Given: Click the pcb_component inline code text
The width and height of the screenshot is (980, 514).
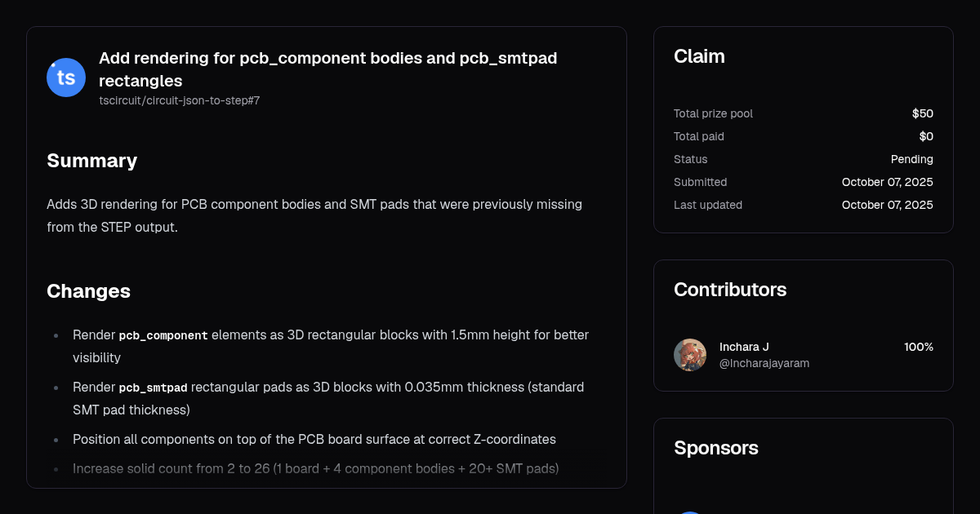Looking at the screenshot, I should [163, 335].
